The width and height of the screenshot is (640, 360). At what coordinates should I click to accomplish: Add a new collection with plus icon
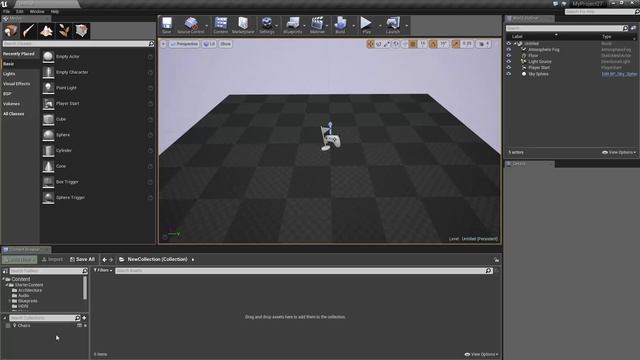84,318
